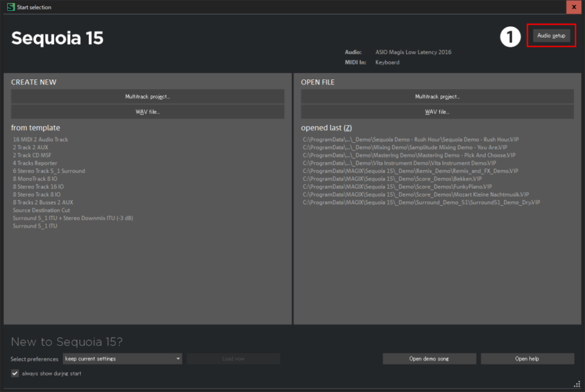
Task: Pick the Source Destination Cut template
Action: [42, 210]
